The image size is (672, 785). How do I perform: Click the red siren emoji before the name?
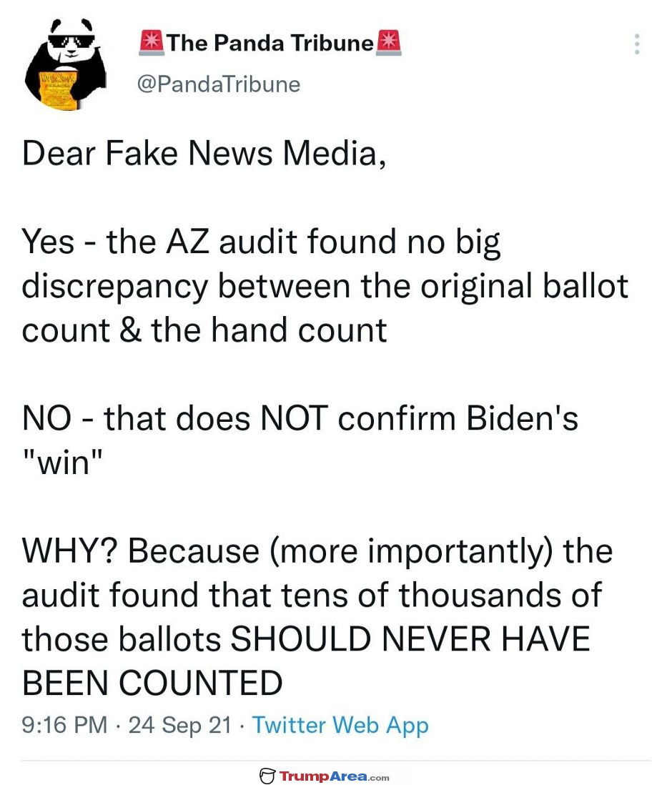click(x=152, y=43)
